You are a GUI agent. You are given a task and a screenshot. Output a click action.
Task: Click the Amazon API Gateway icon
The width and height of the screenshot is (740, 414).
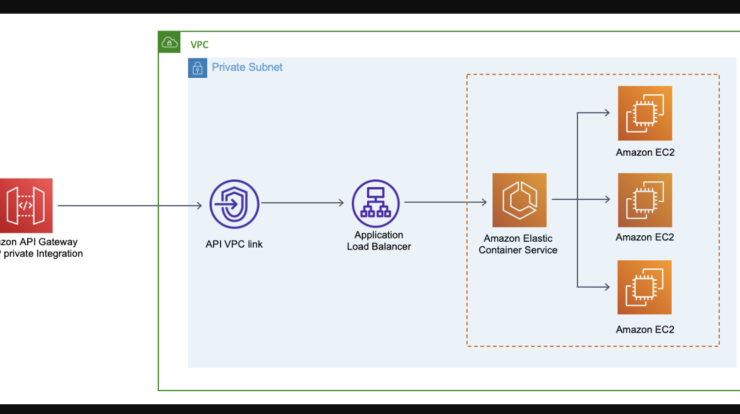[x=26, y=205]
